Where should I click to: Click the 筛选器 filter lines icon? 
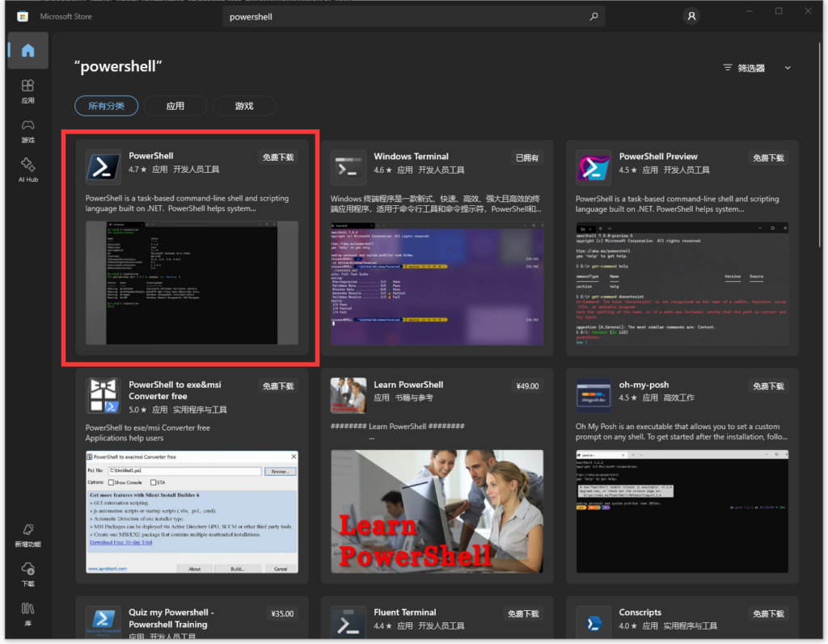point(727,68)
